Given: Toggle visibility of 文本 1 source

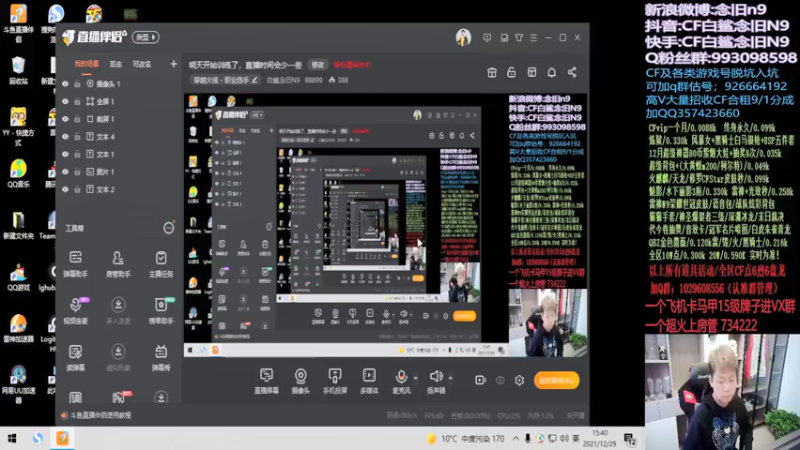Looking at the screenshot, I should pyautogui.click(x=65, y=154).
